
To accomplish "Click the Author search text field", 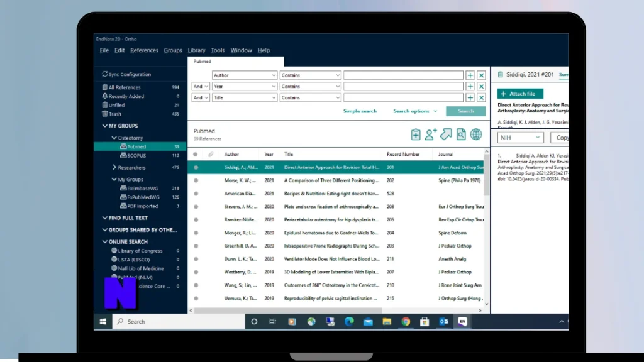I will [x=403, y=75].
